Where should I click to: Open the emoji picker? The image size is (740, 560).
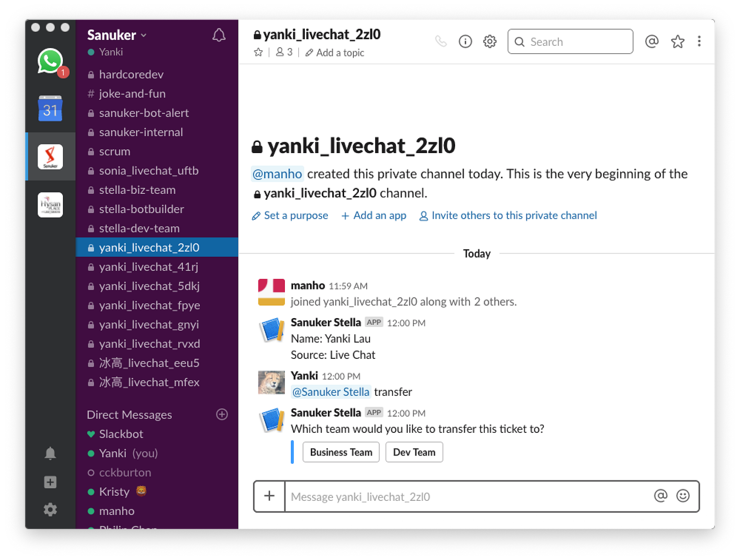click(x=683, y=496)
